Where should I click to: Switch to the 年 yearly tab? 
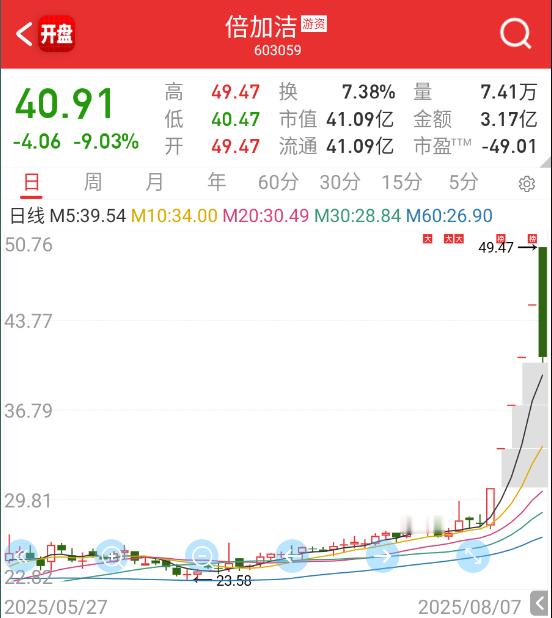click(x=217, y=182)
